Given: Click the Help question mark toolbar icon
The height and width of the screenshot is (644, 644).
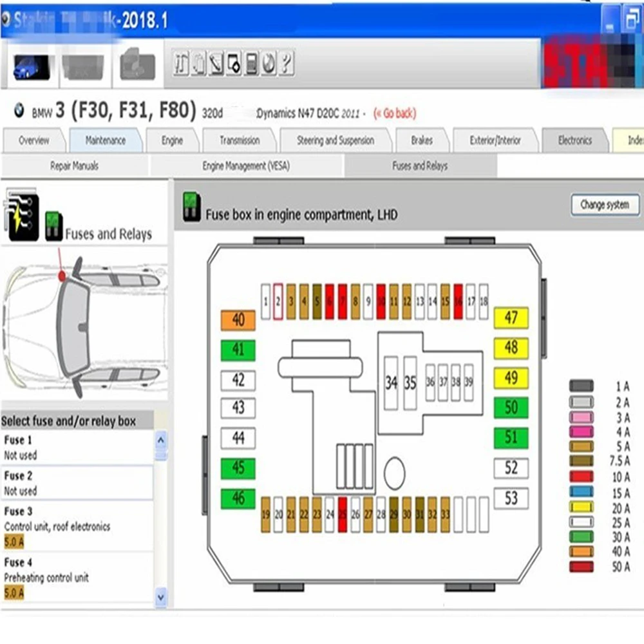Looking at the screenshot, I should click(x=285, y=64).
